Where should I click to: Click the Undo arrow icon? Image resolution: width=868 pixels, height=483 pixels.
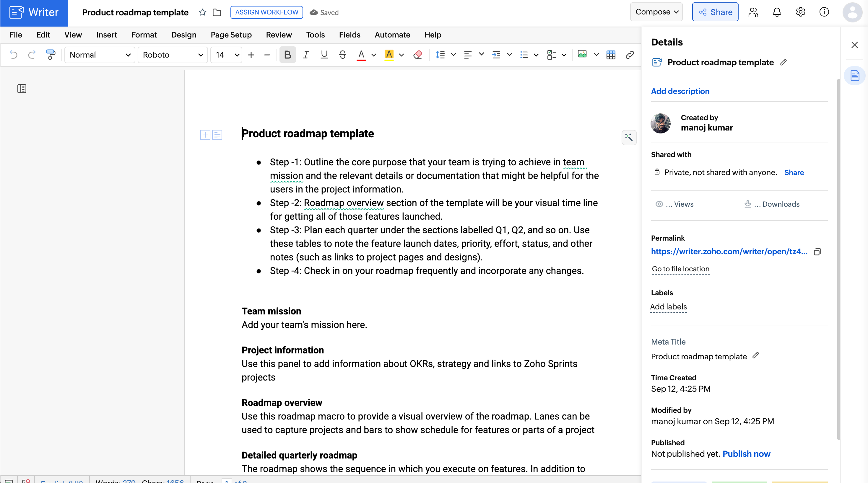pos(14,55)
